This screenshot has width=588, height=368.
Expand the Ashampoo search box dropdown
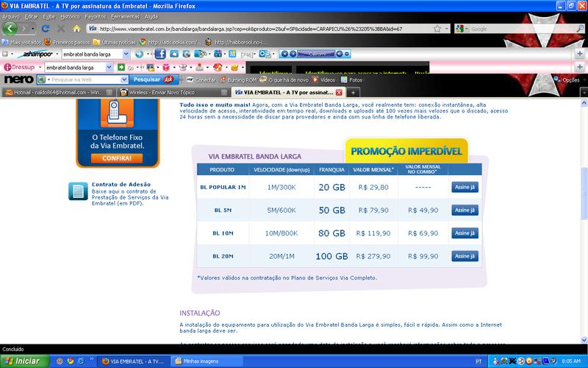coord(126,54)
